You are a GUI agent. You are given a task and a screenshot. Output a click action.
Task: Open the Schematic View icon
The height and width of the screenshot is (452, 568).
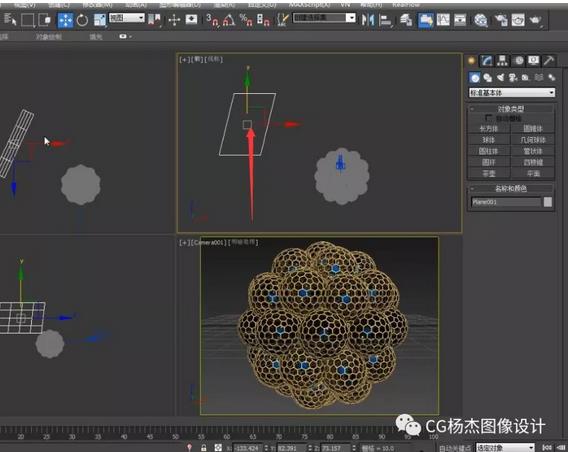[460, 20]
